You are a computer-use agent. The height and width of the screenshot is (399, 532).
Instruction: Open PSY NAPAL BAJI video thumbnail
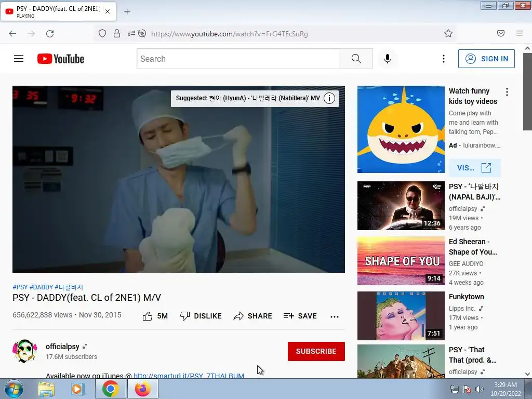[x=401, y=206]
